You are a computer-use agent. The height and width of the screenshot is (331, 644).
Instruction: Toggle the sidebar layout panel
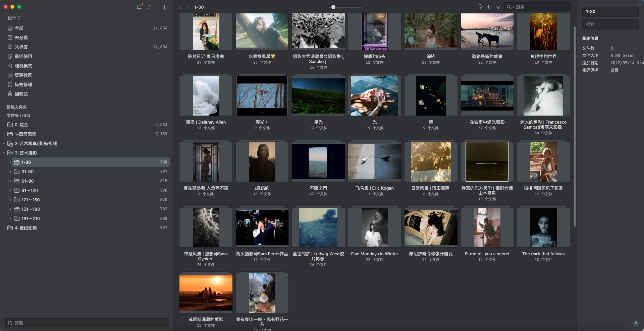tap(165, 7)
